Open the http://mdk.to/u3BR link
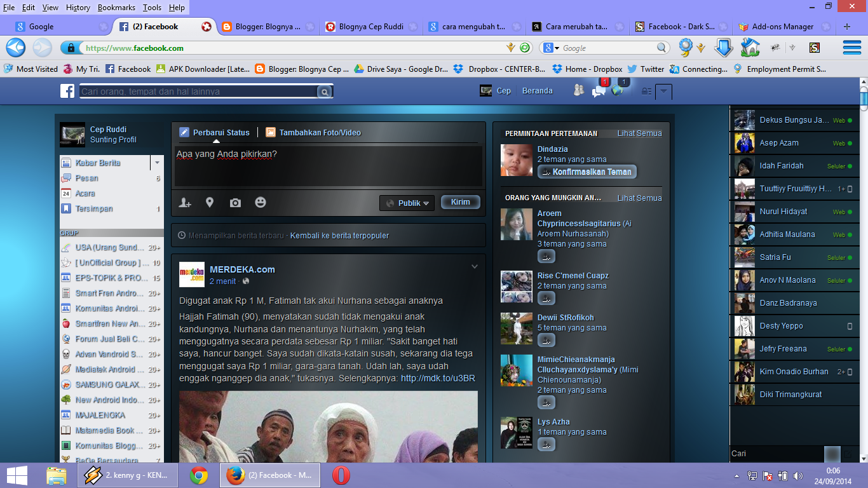 (438, 378)
